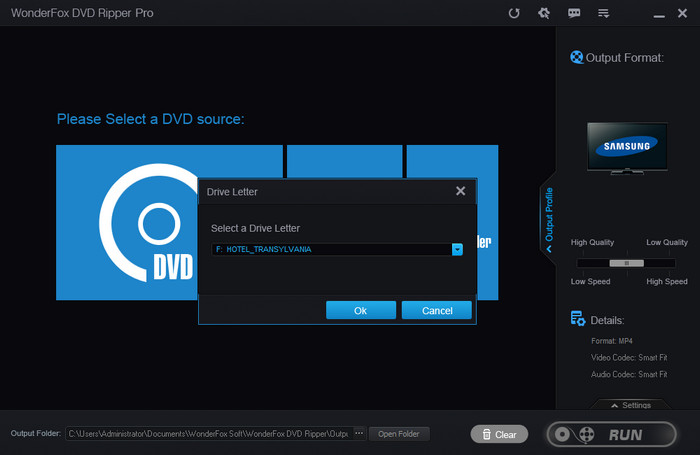700x455 pixels.
Task: Open the feedback chat bubble icon
Action: (574, 13)
